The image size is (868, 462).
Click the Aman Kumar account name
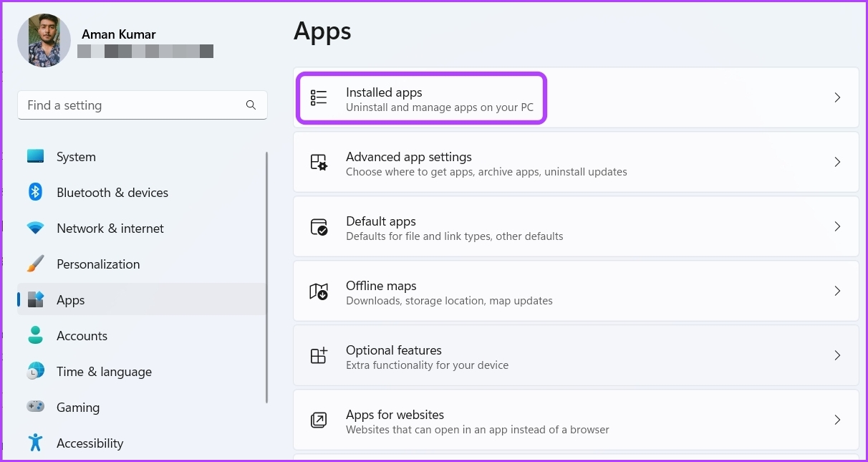pyautogui.click(x=119, y=34)
